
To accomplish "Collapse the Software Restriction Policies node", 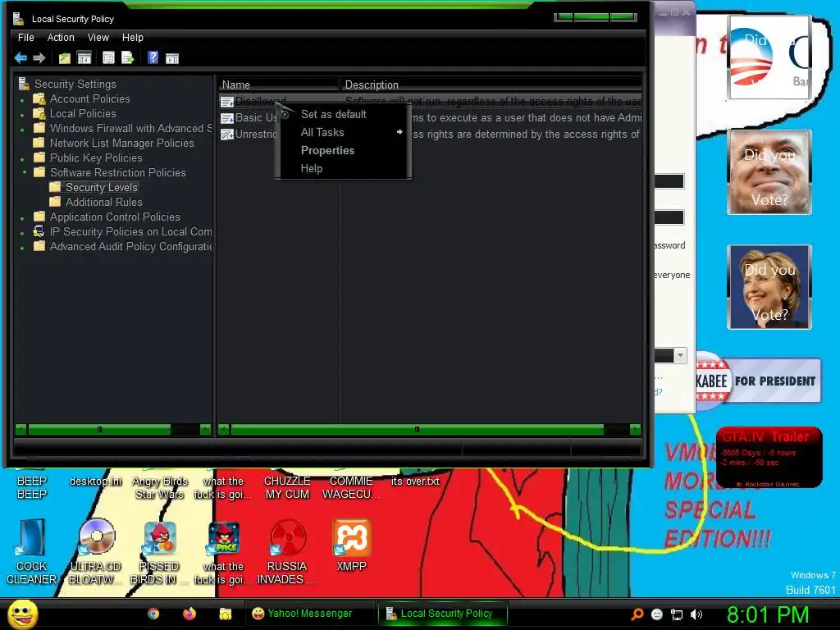I will [24, 172].
